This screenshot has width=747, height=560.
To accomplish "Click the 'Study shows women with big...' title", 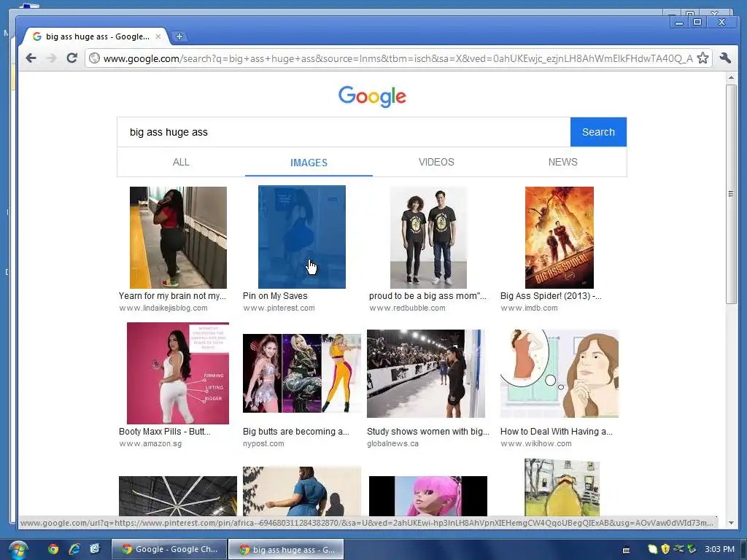I will click(x=427, y=432).
